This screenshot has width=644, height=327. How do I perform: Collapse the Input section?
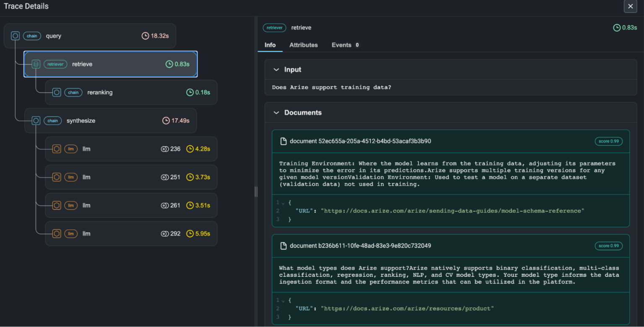tap(276, 70)
